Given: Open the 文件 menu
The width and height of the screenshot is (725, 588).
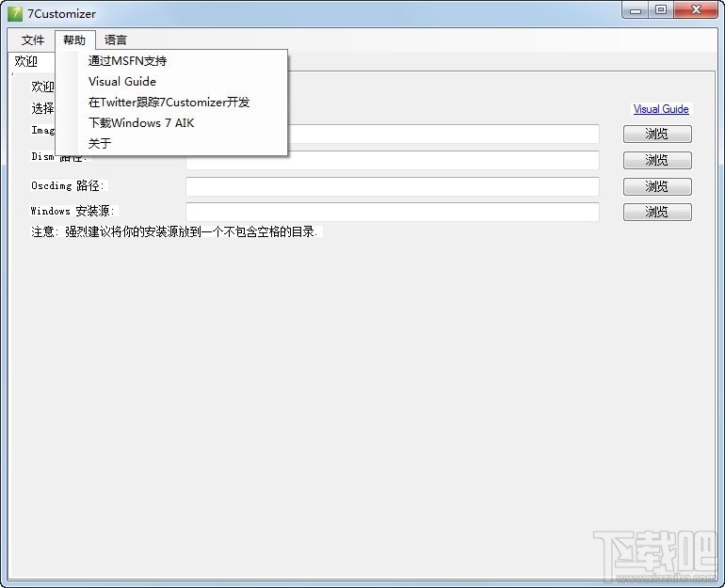Looking at the screenshot, I should pos(33,40).
